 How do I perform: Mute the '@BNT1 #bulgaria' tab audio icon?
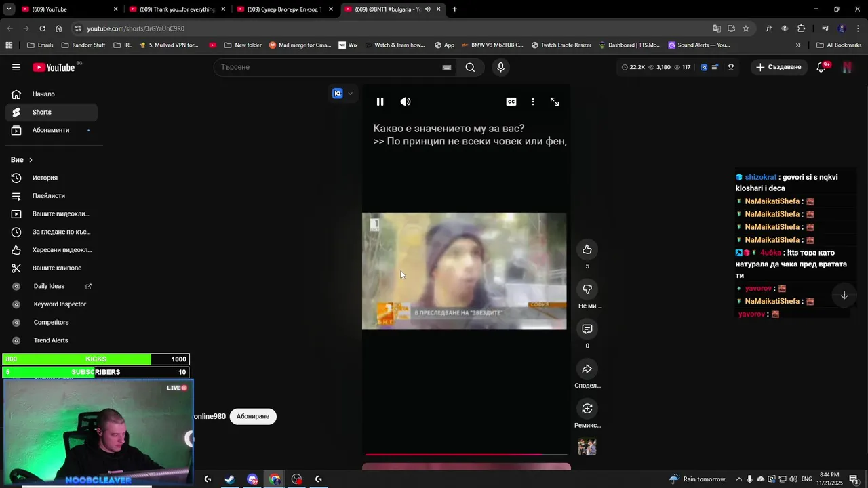427,9
